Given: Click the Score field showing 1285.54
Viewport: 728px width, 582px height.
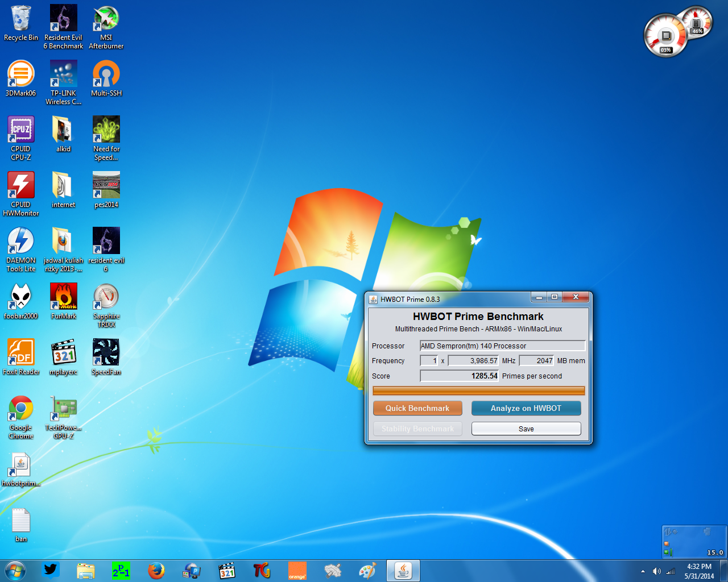Looking at the screenshot, I should point(459,376).
